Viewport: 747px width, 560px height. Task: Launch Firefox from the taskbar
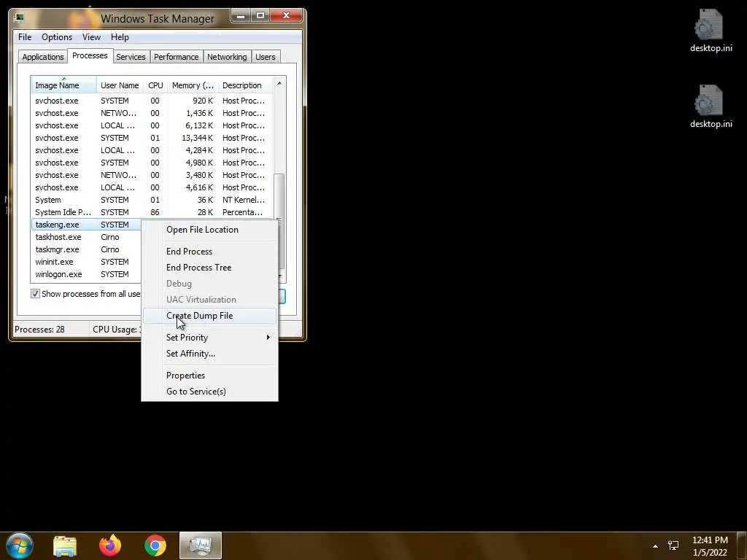pyautogui.click(x=110, y=545)
